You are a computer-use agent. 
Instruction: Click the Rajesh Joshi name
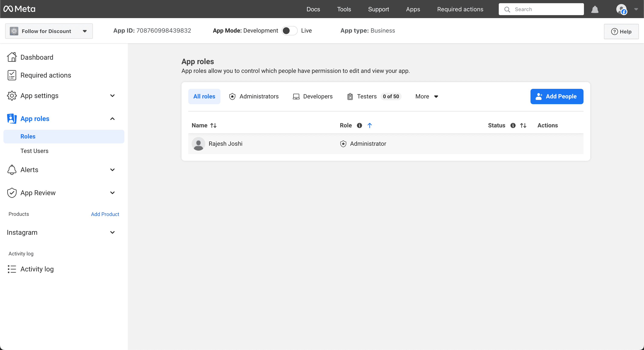tap(225, 144)
